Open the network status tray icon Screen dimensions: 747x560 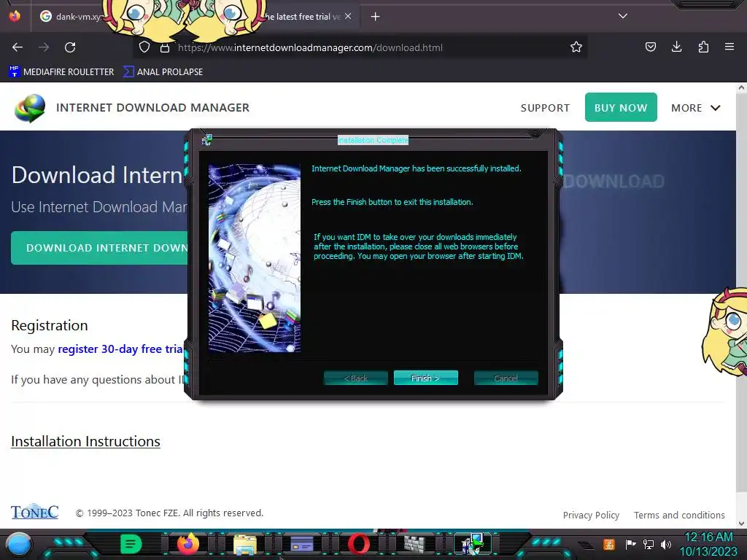click(x=649, y=544)
